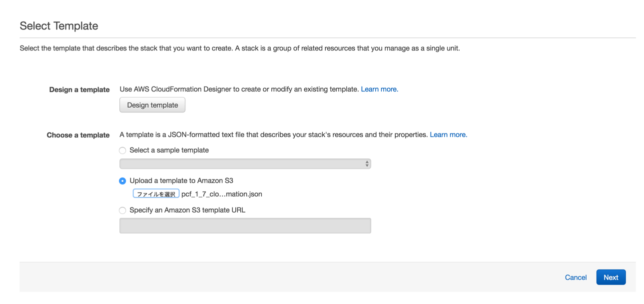Open Learn more link about JSON-formatted templates

[x=448, y=134]
